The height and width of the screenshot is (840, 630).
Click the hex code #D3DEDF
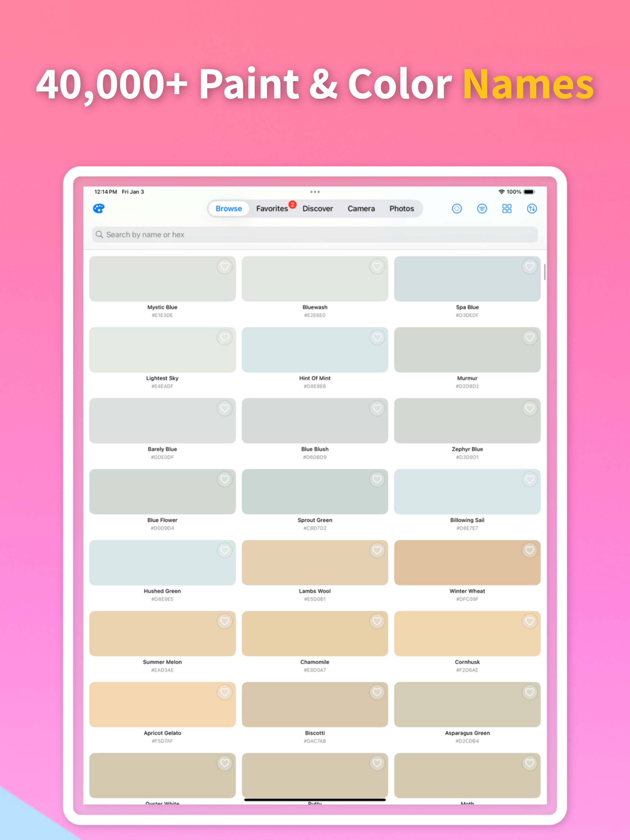tap(467, 315)
